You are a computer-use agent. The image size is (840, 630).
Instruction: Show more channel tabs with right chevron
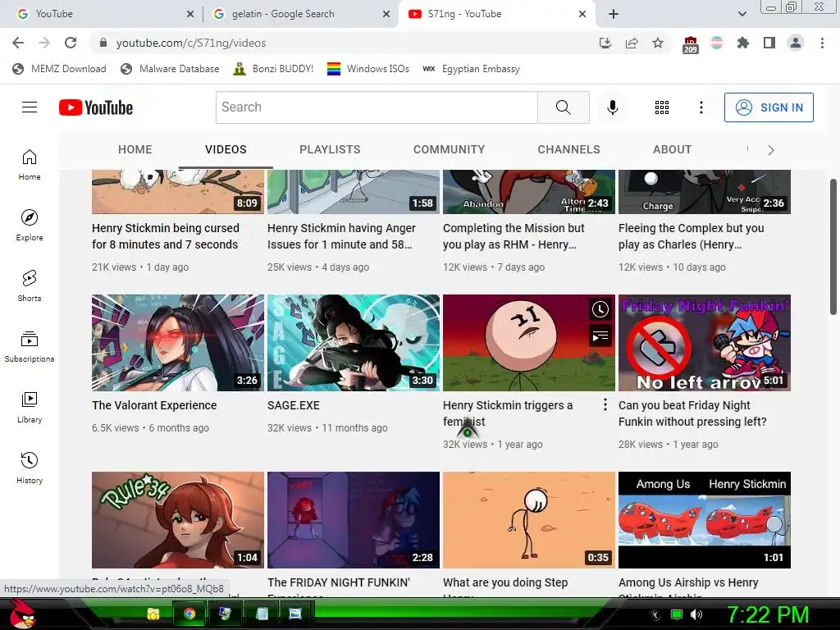(771, 150)
